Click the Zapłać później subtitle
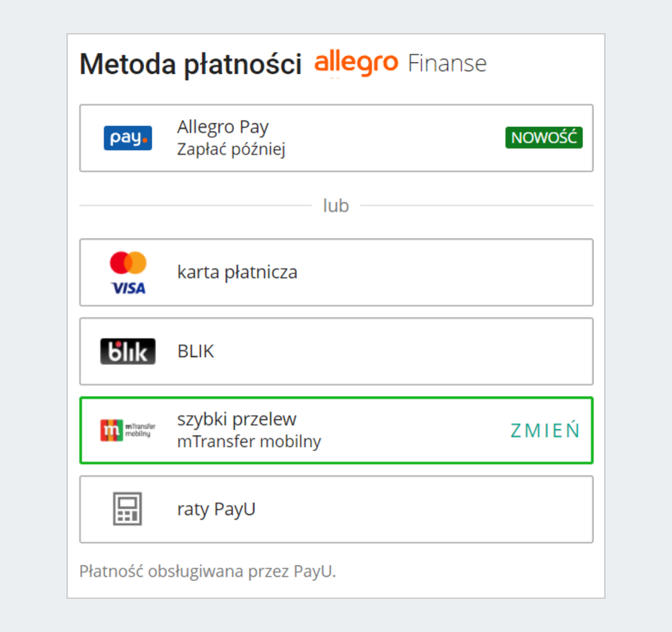The height and width of the screenshot is (632, 672). point(231,149)
